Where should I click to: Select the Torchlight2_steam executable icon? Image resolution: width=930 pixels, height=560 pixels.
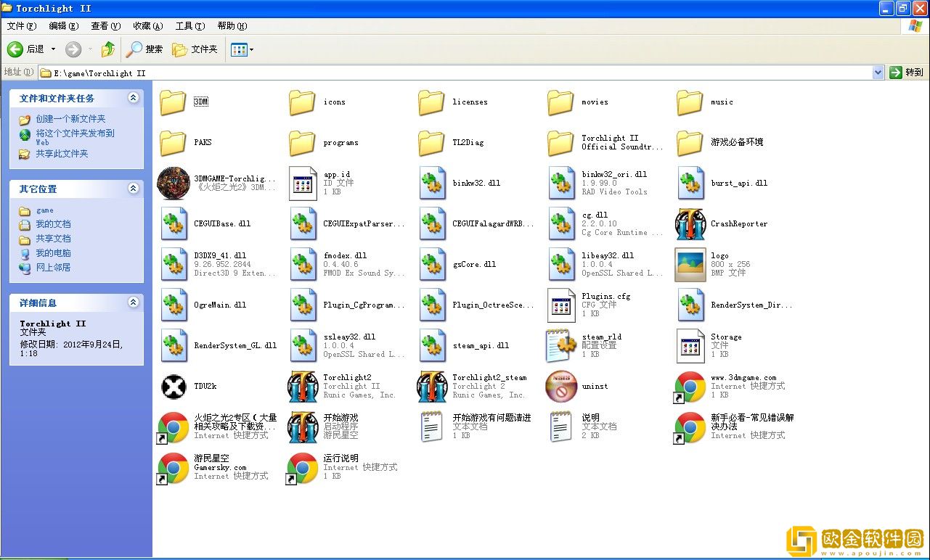click(431, 387)
